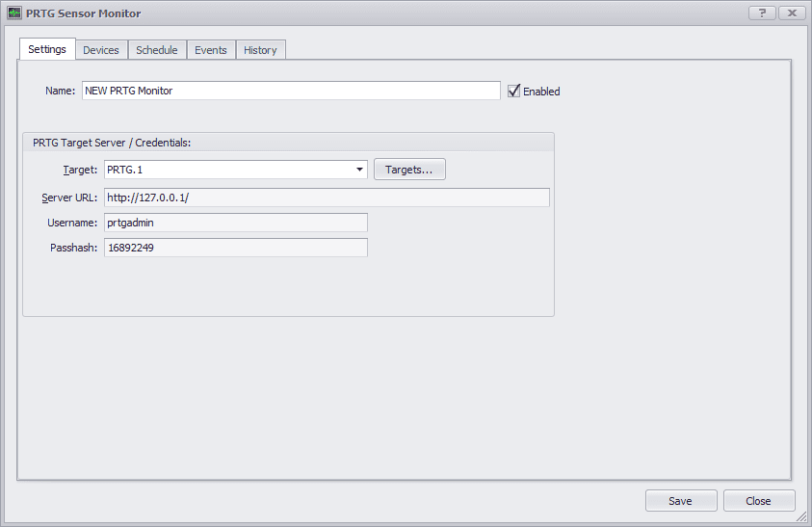
Task: Show the Events tab
Action: tap(211, 50)
